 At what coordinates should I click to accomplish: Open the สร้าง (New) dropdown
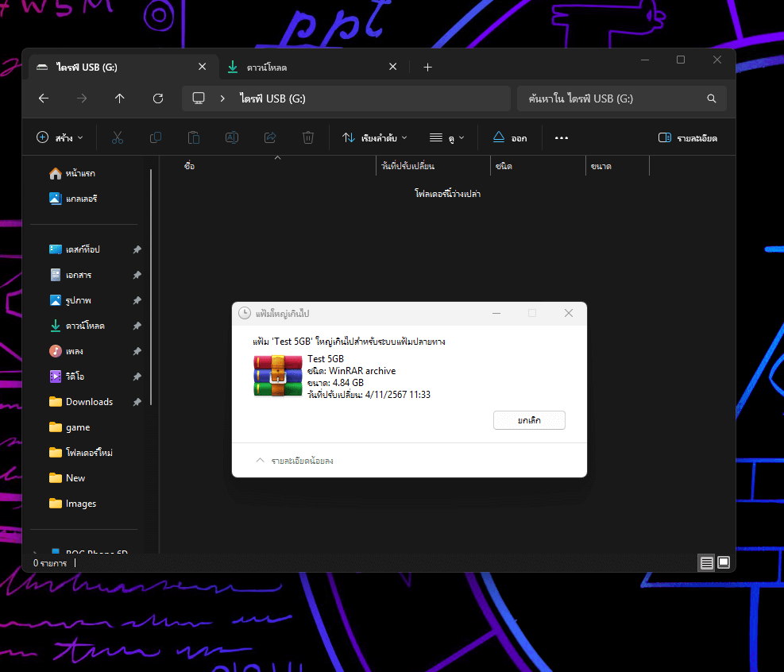point(60,137)
